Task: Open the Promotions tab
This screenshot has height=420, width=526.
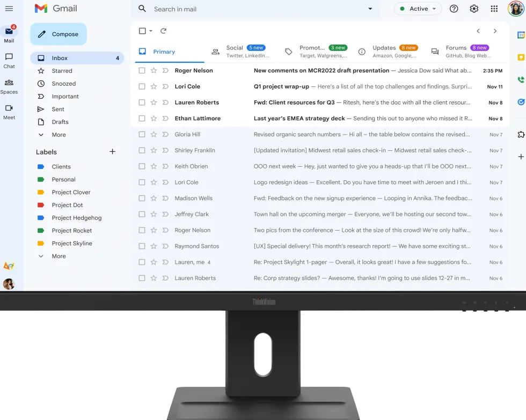Action: point(316,51)
